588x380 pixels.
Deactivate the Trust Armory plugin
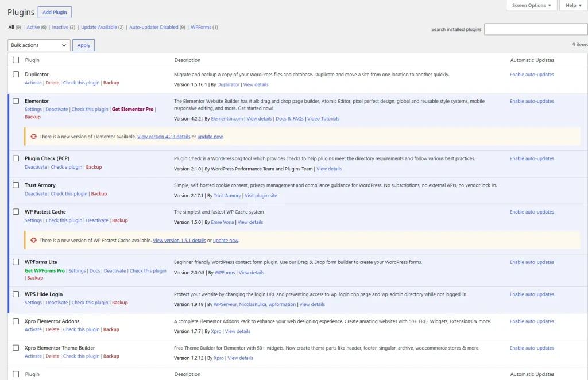(36, 194)
